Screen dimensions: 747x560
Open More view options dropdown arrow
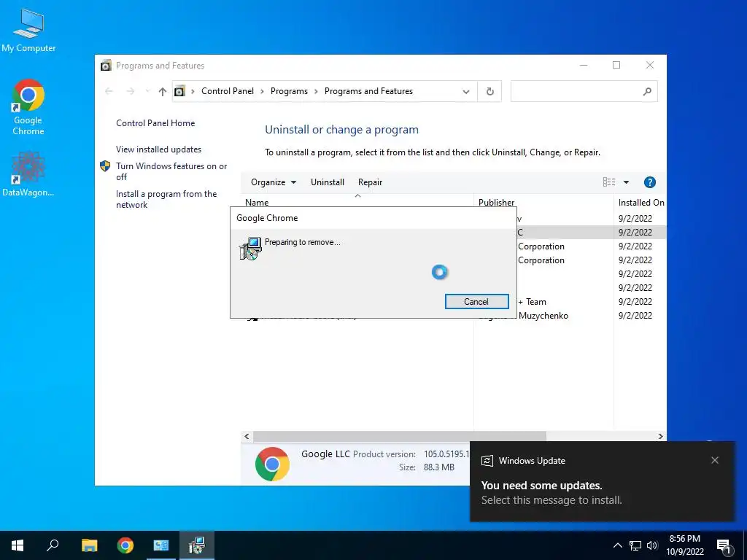click(626, 182)
